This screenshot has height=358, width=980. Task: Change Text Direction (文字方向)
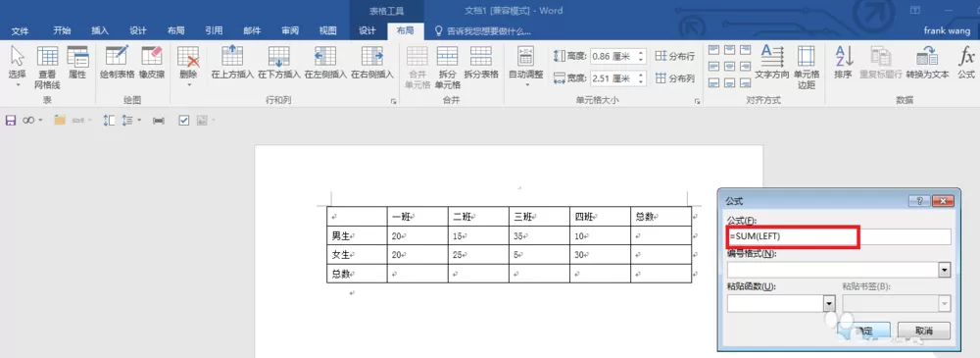(x=772, y=63)
